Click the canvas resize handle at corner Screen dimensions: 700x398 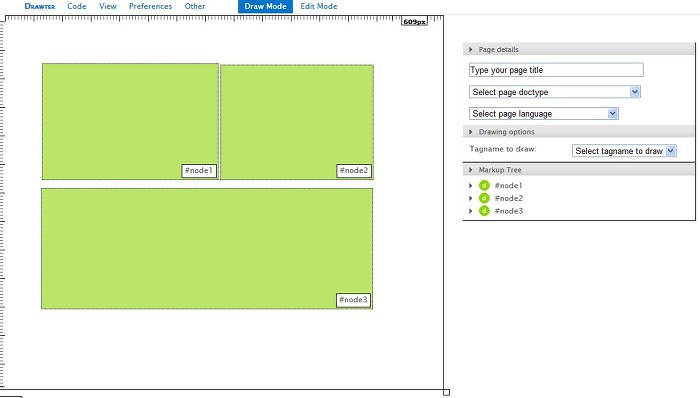[446, 392]
